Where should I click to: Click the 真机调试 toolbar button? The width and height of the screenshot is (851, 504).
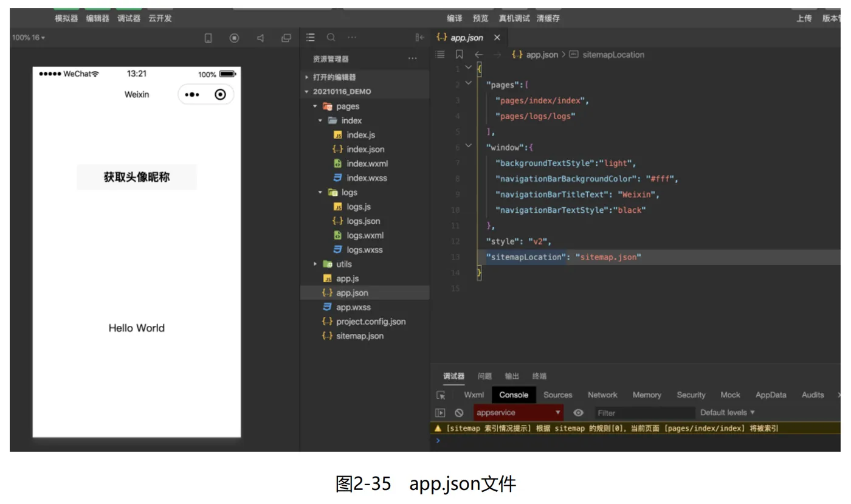click(x=514, y=18)
